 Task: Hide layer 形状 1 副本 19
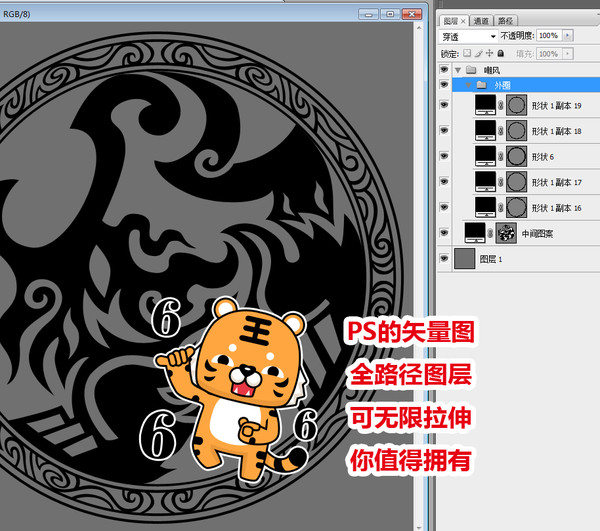click(x=444, y=105)
